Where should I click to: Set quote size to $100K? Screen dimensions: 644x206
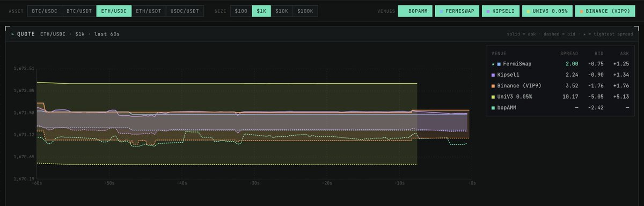(x=305, y=11)
